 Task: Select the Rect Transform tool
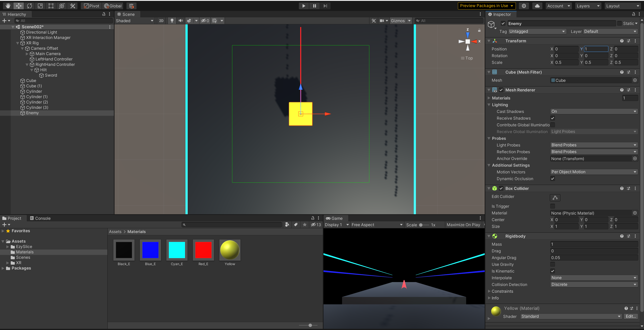point(51,6)
